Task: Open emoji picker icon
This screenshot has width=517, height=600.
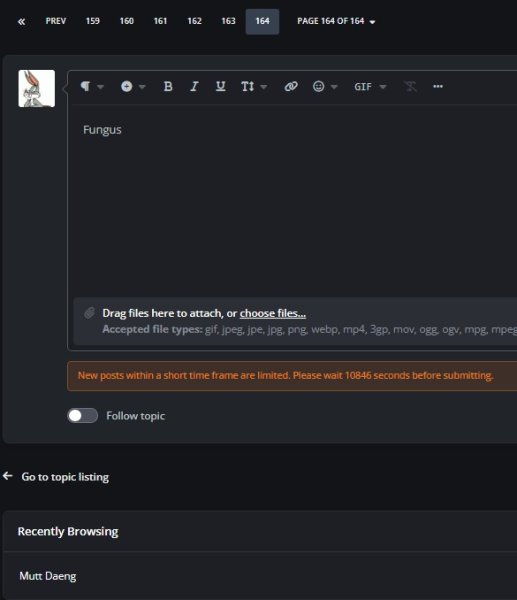Action: click(318, 86)
